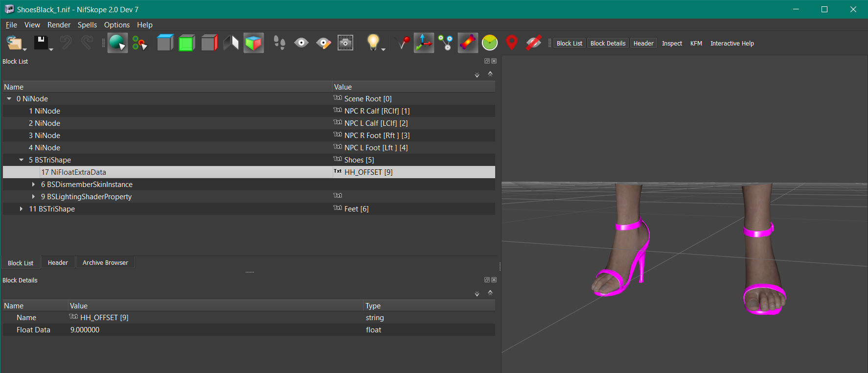
Task: Click the Block List toolbar button
Action: pyautogui.click(x=570, y=44)
